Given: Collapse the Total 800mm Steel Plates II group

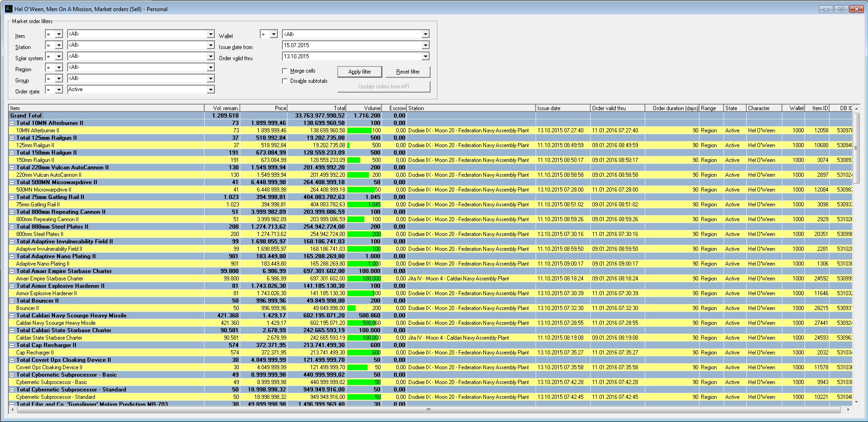Looking at the screenshot, I should pos(12,227).
